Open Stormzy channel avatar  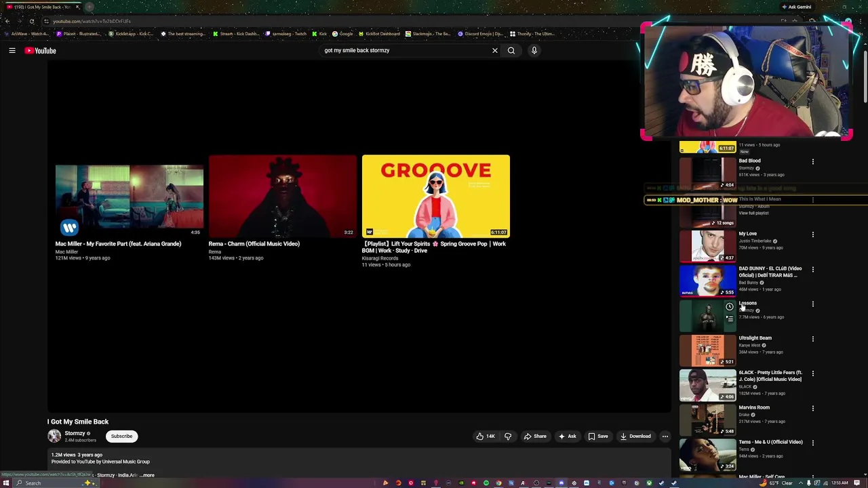tap(54, 436)
